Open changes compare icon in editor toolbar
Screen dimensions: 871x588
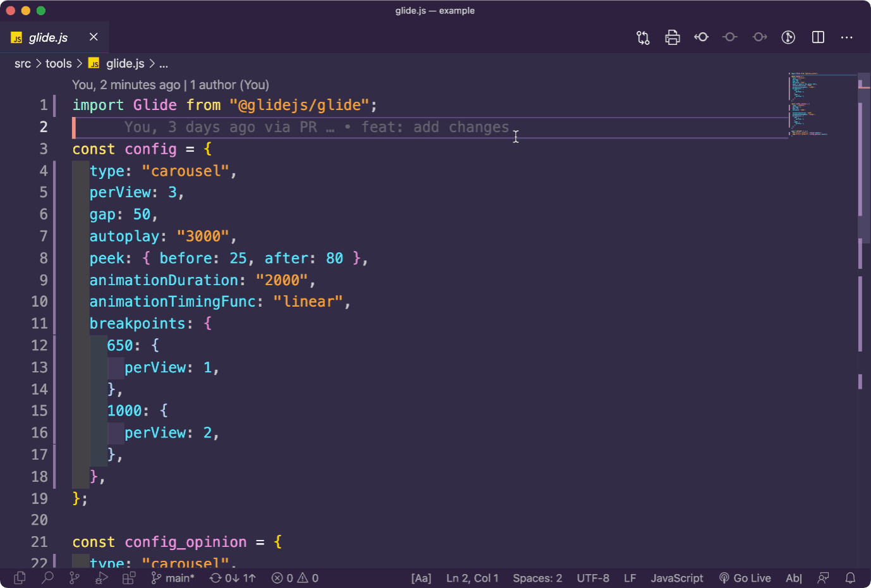[x=643, y=37]
